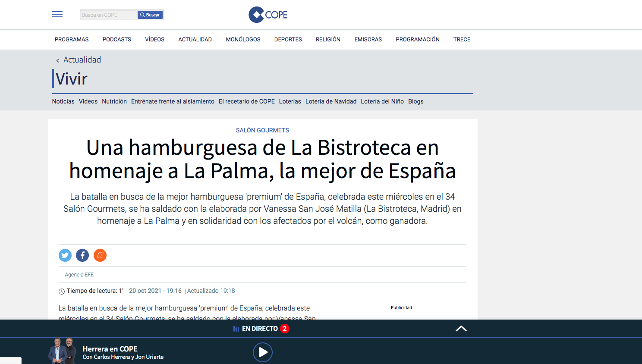Click the COPE logo
The height and width of the screenshot is (364, 642).
click(x=268, y=15)
